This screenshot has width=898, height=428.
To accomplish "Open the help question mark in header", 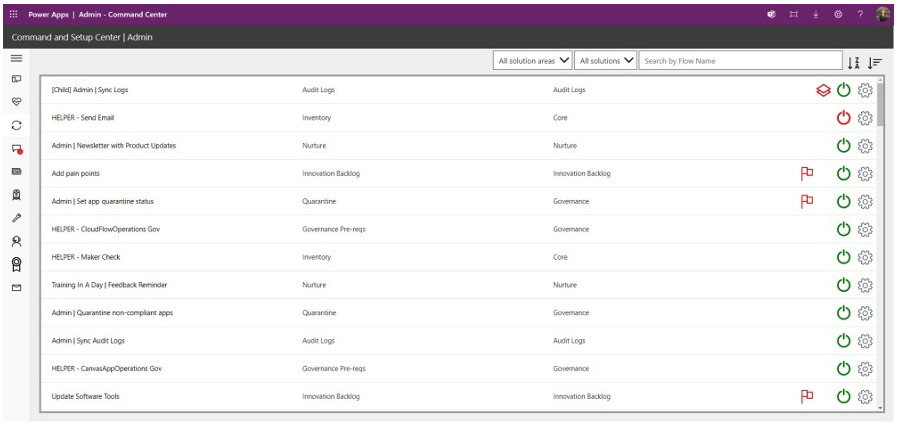I will pos(859,15).
